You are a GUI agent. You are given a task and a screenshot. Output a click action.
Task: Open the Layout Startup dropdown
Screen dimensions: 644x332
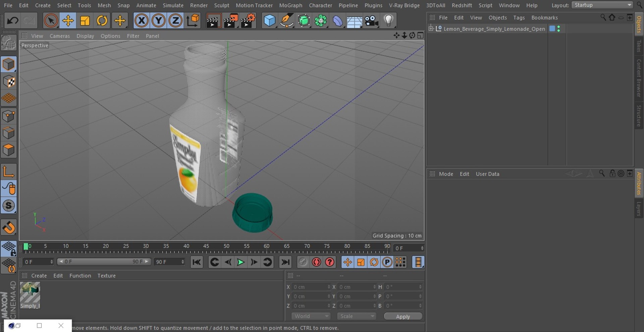coord(602,5)
